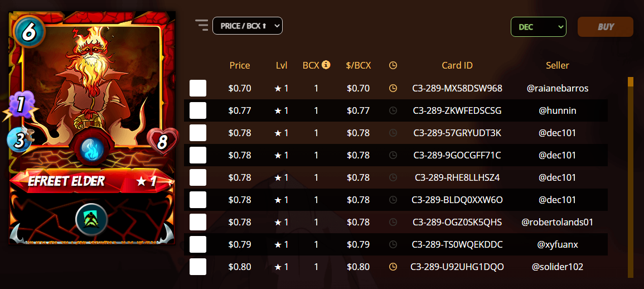Sort by the Seller column header
This screenshot has width=644, height=289.
click(558, 65)
